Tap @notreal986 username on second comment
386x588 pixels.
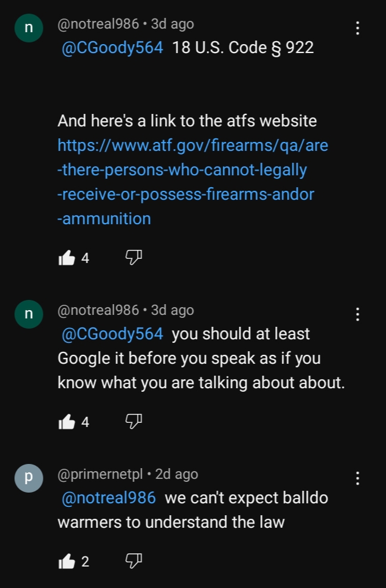tap(98, 310)
